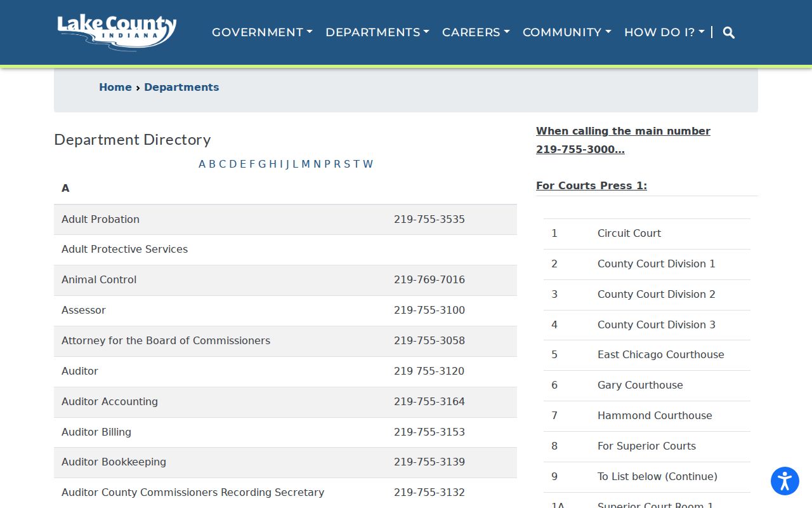
Task: Jump to letter R in the directory
Action: [x=337, y=164]
